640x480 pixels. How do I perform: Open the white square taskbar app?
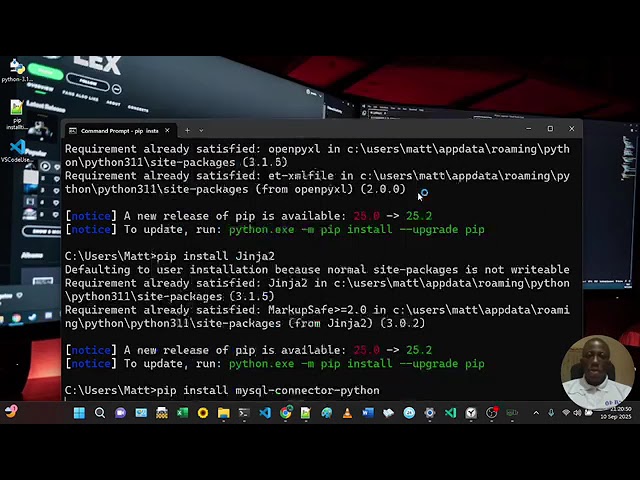point(471,413)
